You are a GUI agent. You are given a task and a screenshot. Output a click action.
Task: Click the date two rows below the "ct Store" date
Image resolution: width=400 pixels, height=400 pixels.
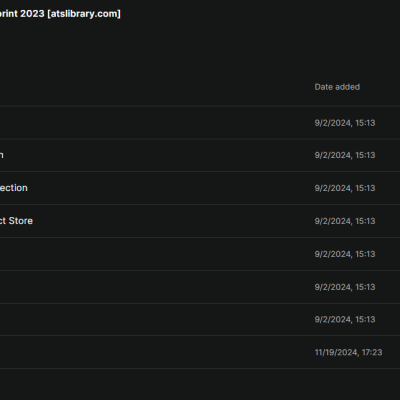345,287
